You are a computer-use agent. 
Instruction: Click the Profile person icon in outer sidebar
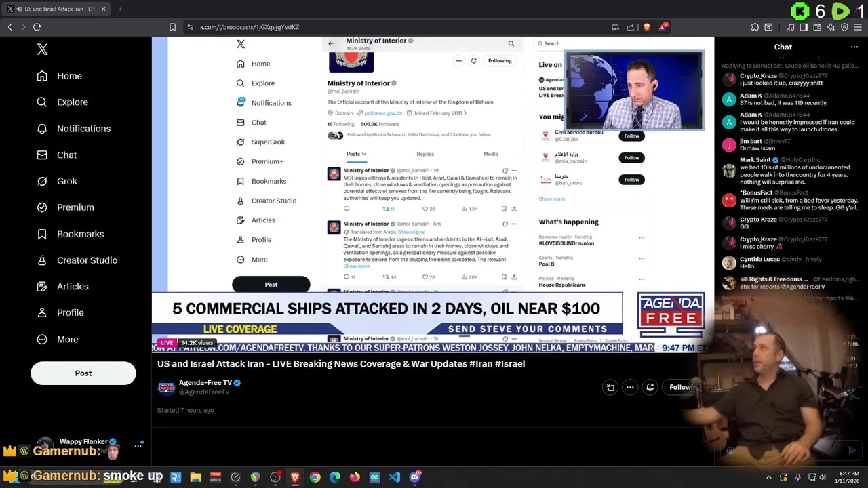tap(42, 313)
